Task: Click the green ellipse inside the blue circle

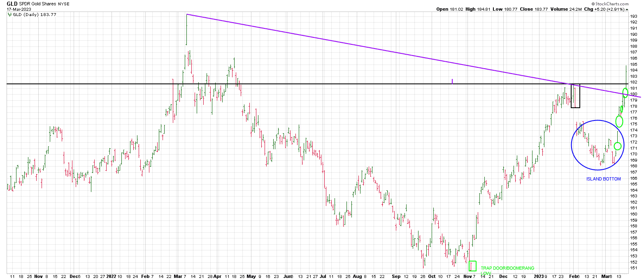Action: 617,146
